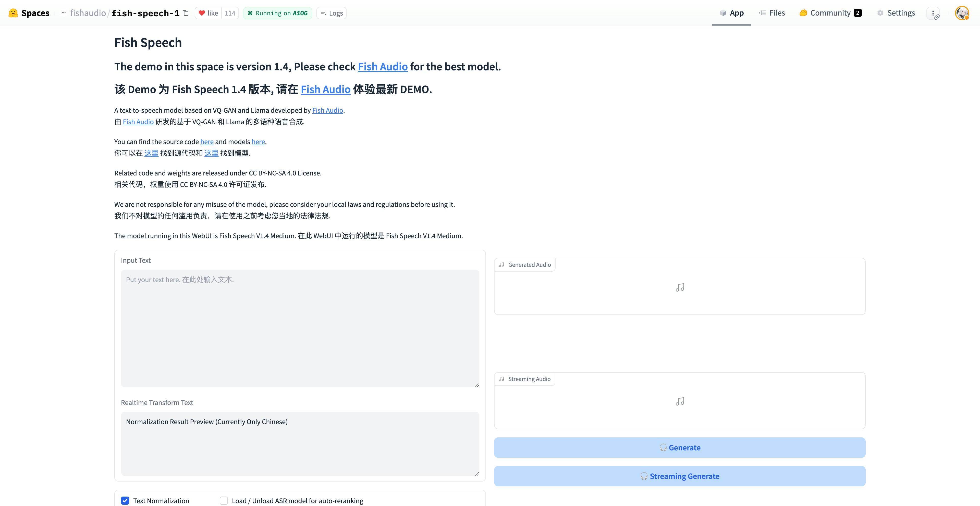Click music note in Generated Audio panel
This screenshot has width=980, height=506.
coord(680,287)
